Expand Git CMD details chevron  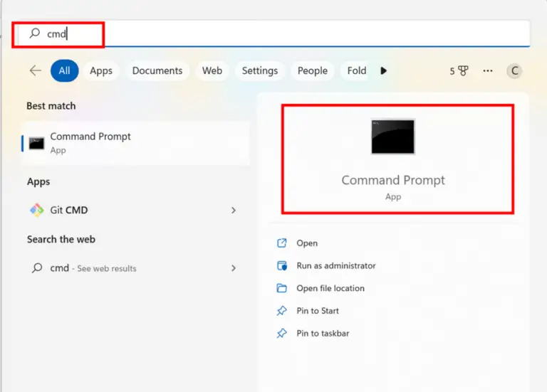point(234,210)
